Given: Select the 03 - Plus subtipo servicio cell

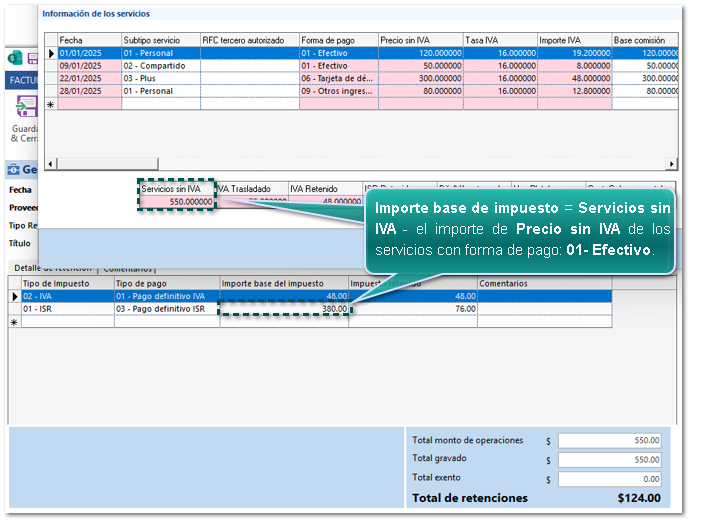Looking at the screenshot, I should [x=159, y=78].
